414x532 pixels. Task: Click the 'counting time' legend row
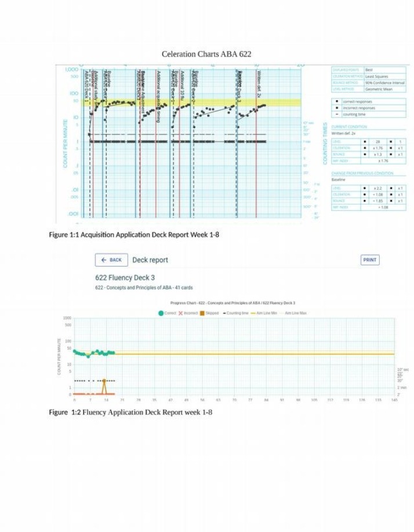click(369, 114)
